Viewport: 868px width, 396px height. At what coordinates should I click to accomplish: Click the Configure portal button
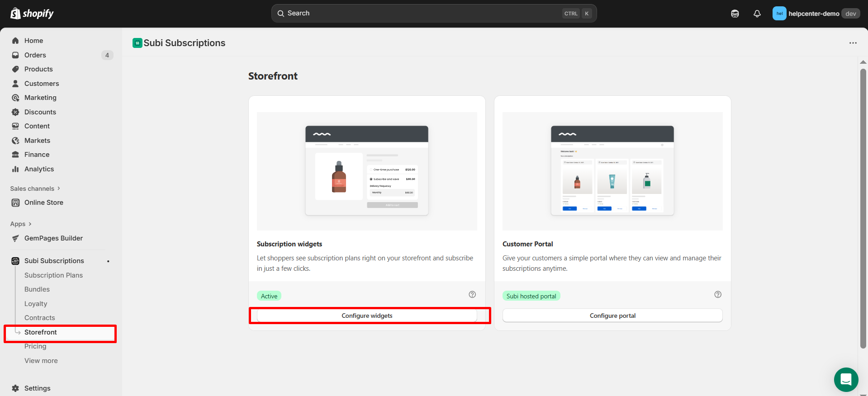612,316
